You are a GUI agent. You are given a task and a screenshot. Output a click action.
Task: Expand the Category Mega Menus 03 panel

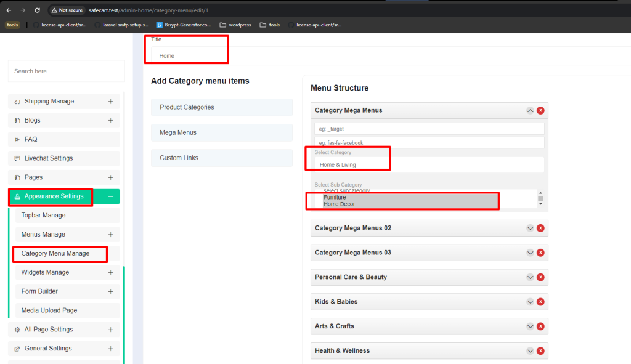click(x=530, y=253)
